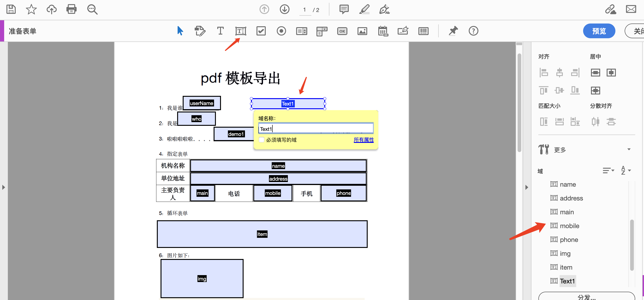Align selected fields to the left
The image size is (644, 300).
[x=543, y=72]
